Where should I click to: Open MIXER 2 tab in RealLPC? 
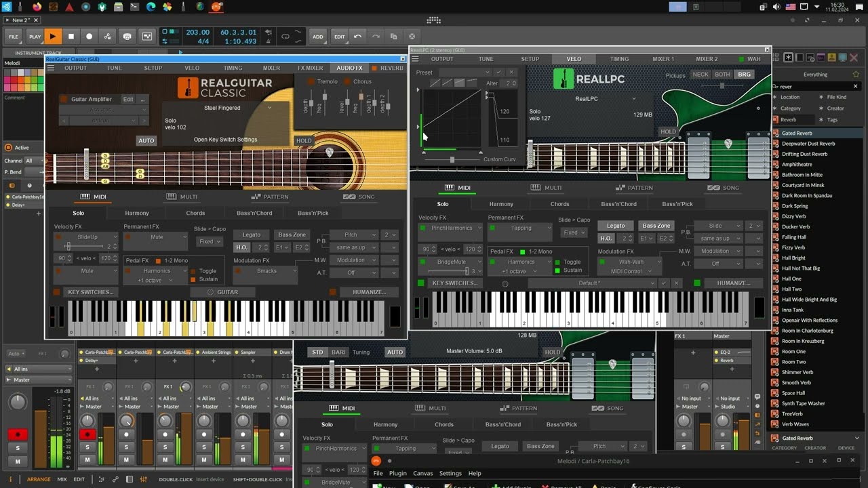(707, 59)
